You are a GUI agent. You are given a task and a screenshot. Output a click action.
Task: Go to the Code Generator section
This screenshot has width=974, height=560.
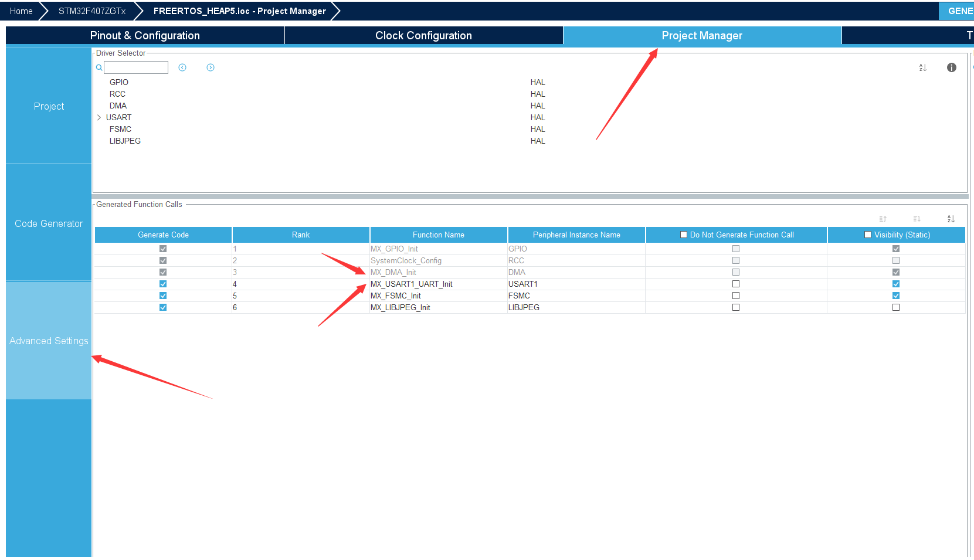(48, 223)
